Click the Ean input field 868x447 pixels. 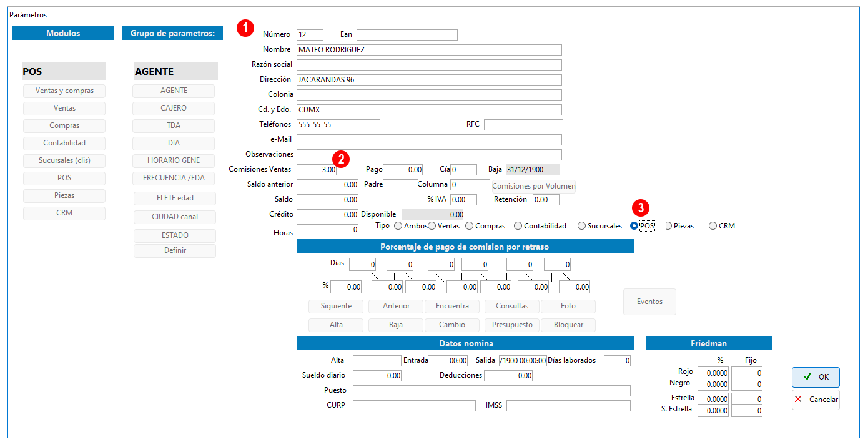[x=407, y=35]
